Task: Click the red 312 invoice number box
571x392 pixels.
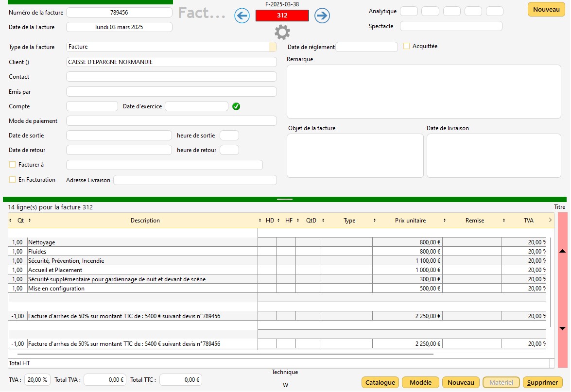Action: point(282,16)
